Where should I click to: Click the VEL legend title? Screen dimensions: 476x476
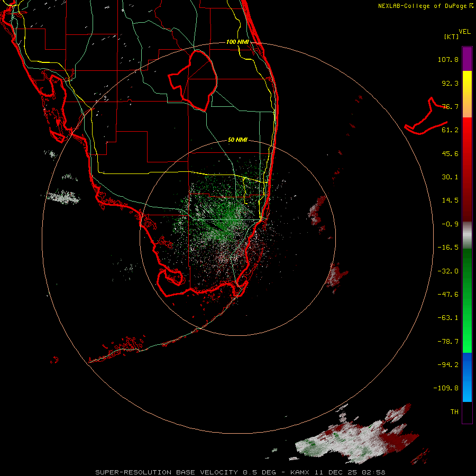pos(464,32)
